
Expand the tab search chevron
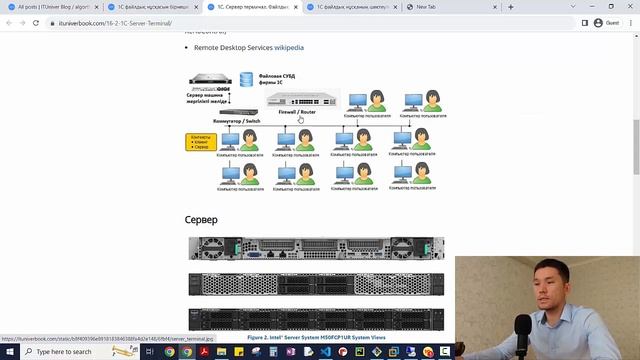pyautogui.click(x=573, y=7)
